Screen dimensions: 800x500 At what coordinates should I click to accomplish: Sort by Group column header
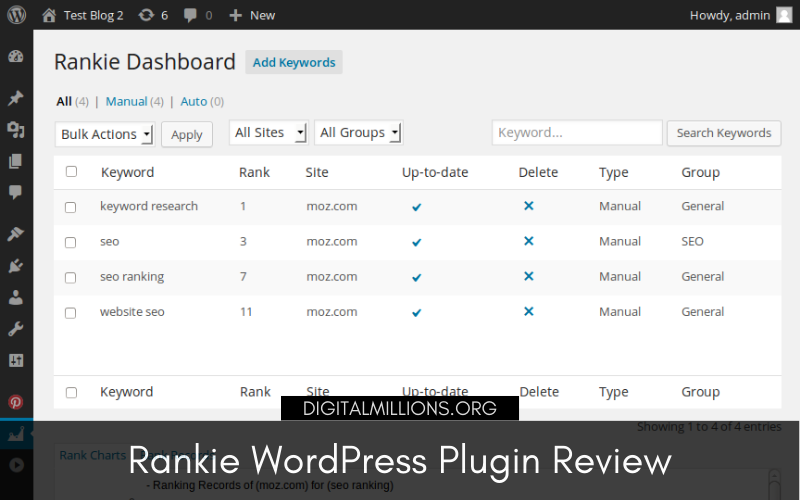(701, 172)
